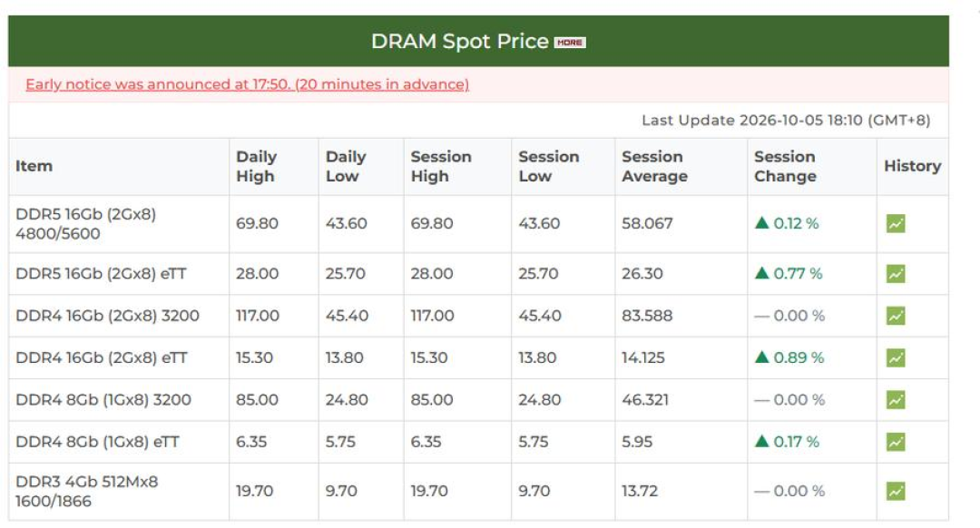Image resolution: width=980 pixels, height=528 pixels.
Task: Click the Daily High column header
Action: tap(256, 166)
